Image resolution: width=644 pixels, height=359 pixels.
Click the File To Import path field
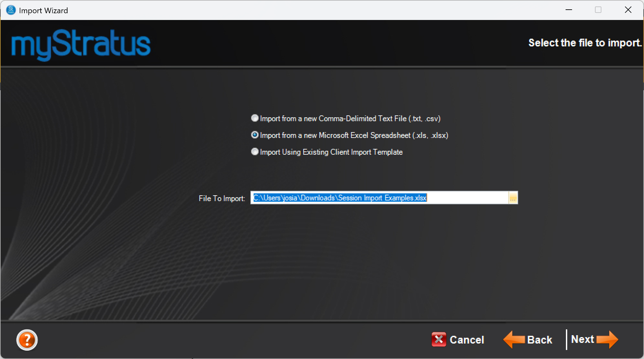click(379, 198)
